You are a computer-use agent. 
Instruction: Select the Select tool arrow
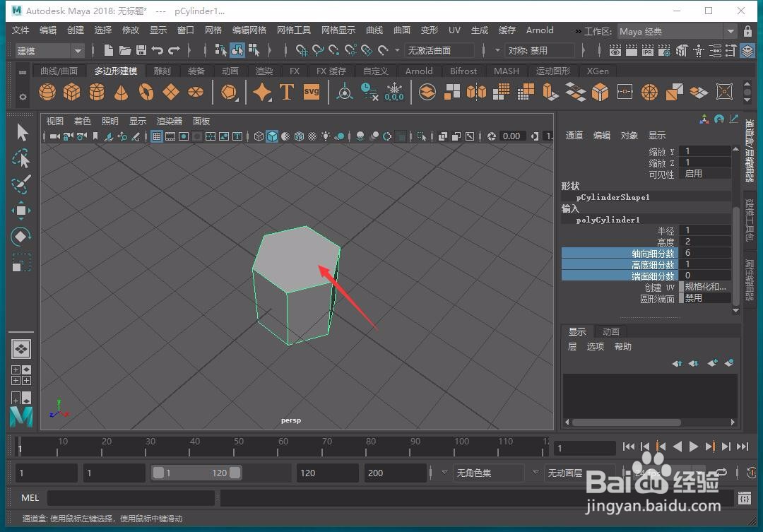pos(21,132)
